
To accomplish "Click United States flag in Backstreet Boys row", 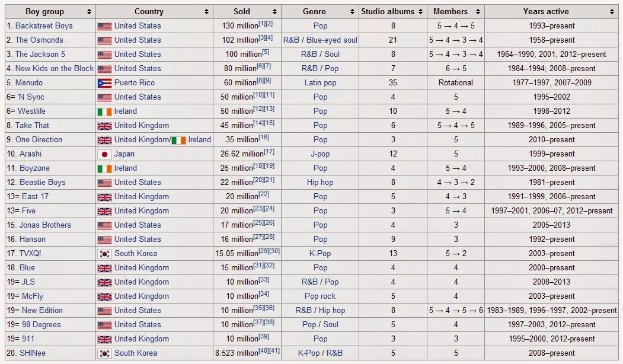I will pos(104,26).
